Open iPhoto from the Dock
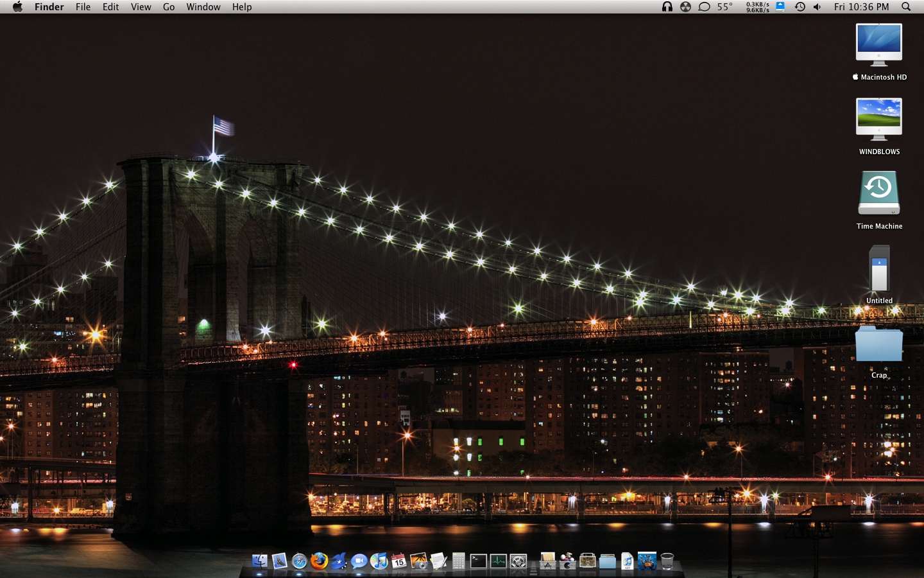 [419, 562]
